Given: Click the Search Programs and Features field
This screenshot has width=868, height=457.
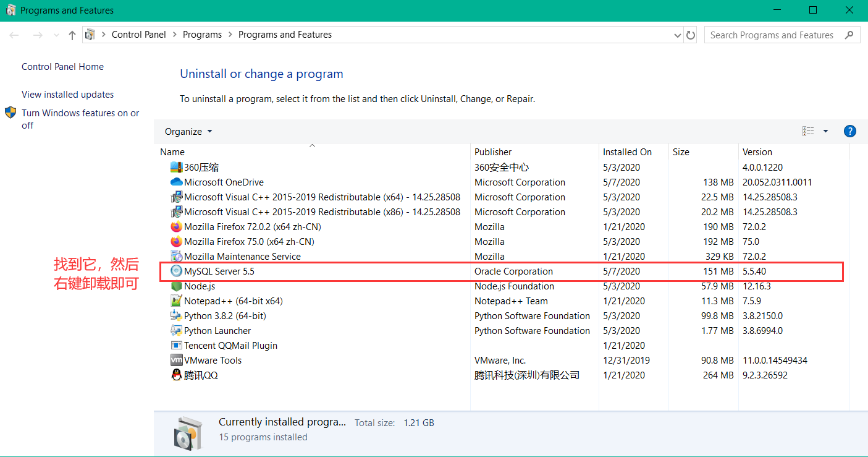Looking at the screenshot, I should [772, 35].
